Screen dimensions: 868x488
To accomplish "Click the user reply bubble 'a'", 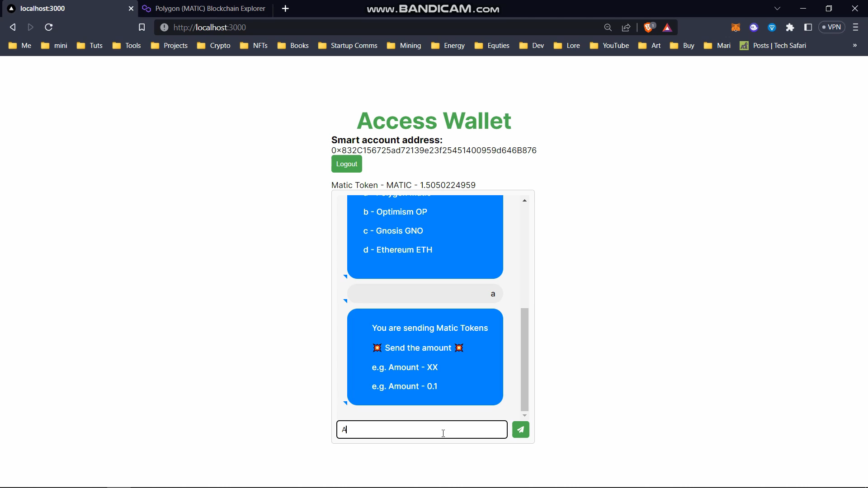I will (425, 294).
